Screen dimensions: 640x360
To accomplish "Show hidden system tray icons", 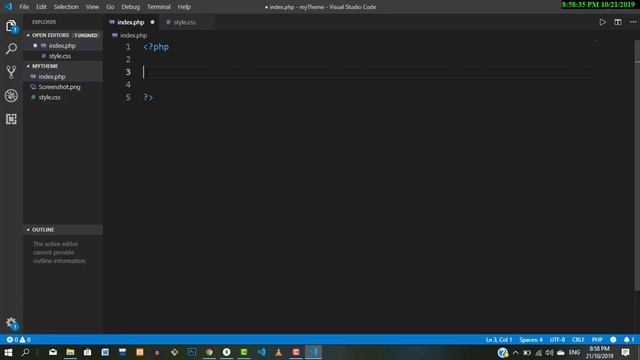I will click(x=516, y=352).
